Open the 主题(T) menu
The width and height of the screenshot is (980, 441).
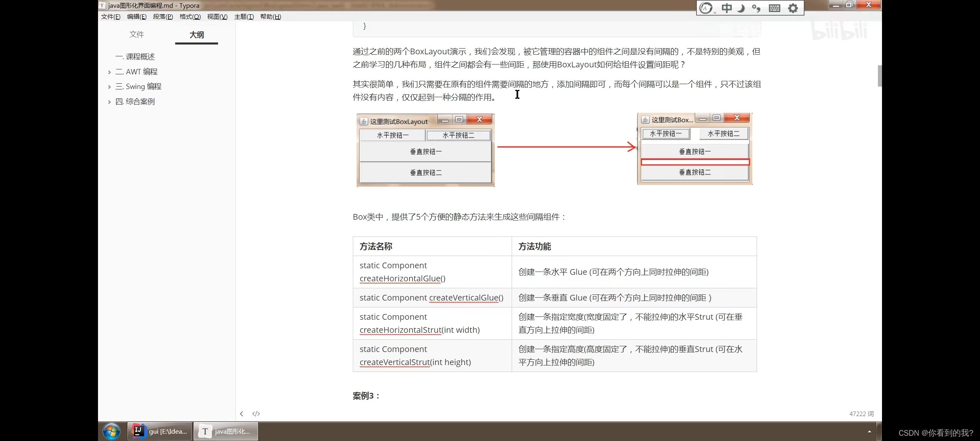(x=244, y=17)
